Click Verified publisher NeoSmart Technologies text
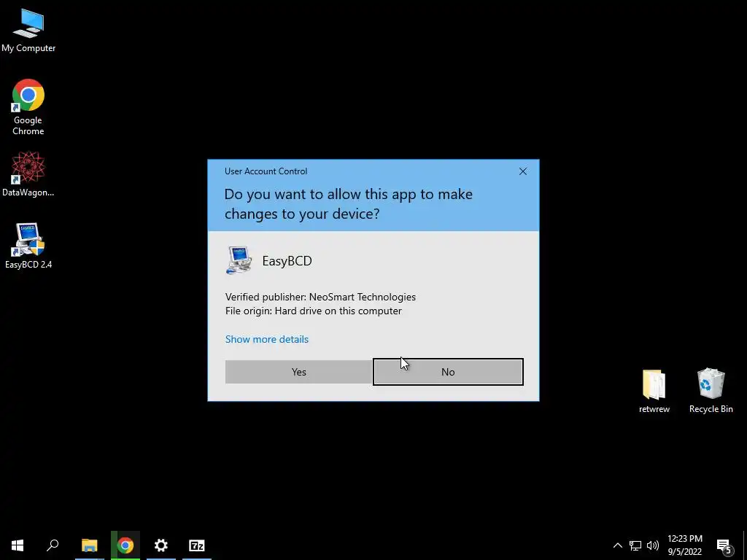 click(x=320, y=297)
